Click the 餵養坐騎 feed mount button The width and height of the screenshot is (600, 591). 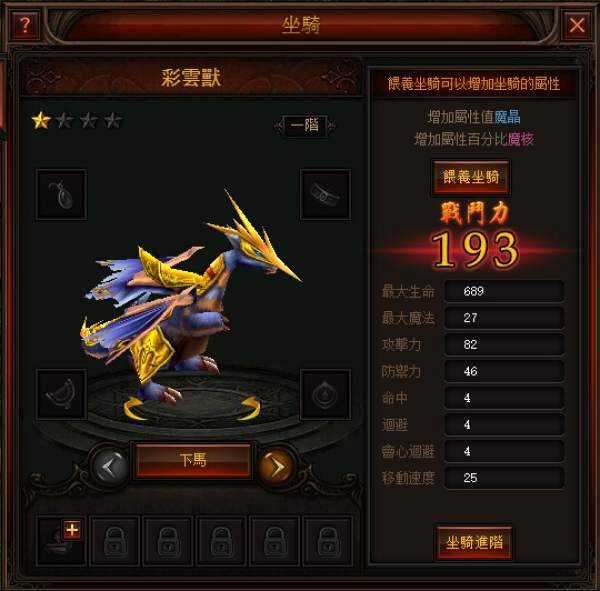pos(471,177)
